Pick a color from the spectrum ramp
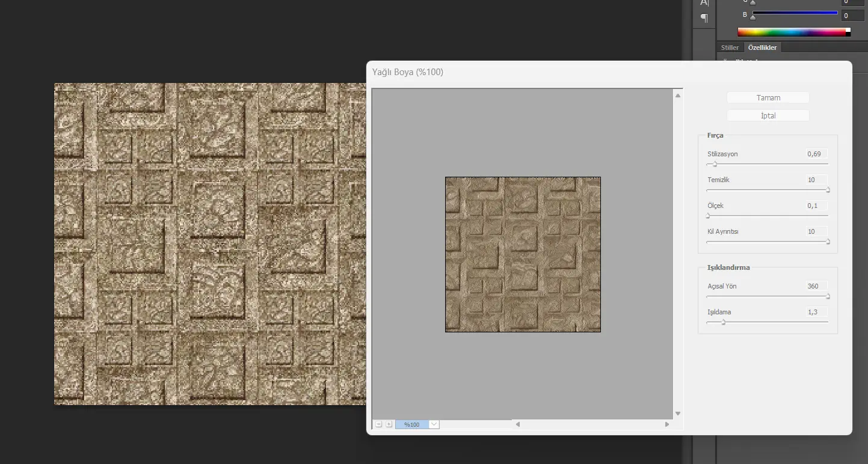 (791, 32)
